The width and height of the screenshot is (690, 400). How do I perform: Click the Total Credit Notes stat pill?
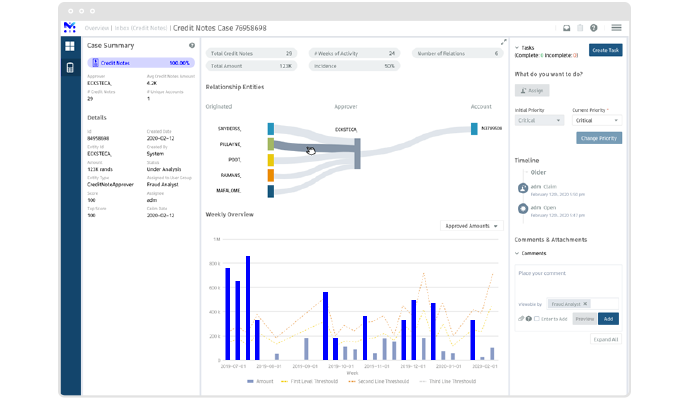click(251, 53)
